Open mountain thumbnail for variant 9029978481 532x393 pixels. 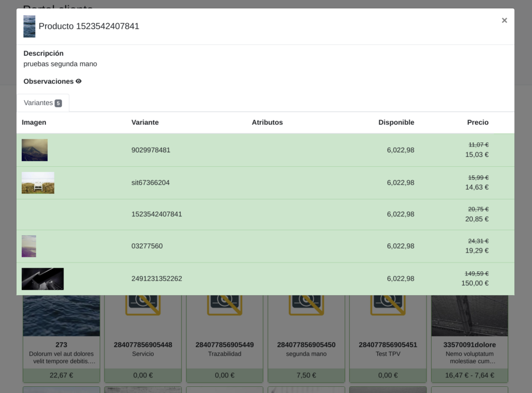[x=35, y=150]
